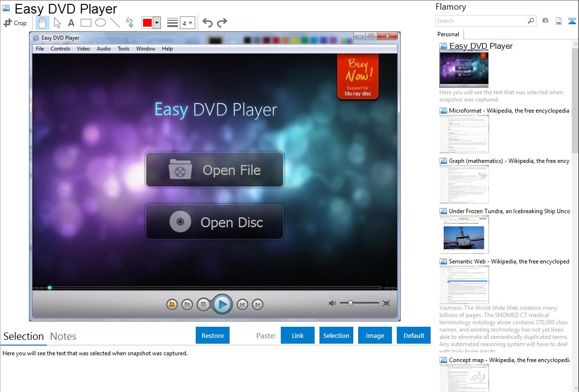Stop playback with the stop button
Image resolution: width=579 pixels, height=392 pixels.
(203, 305)
